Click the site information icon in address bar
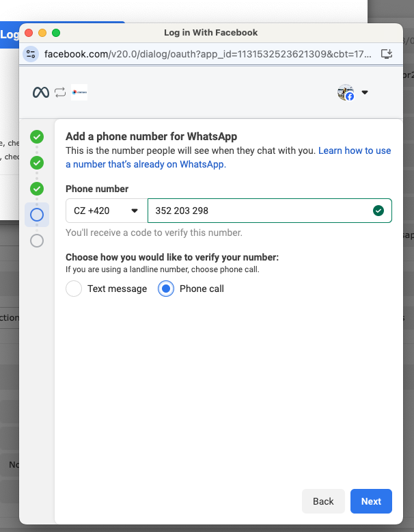The width and height of the screenshot is (414, 532). tap(31, 54)
